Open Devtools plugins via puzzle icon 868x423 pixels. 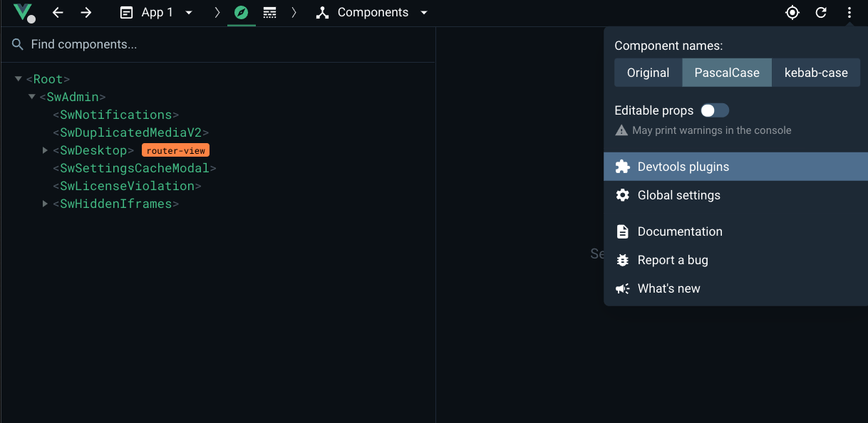coord(622,166)
